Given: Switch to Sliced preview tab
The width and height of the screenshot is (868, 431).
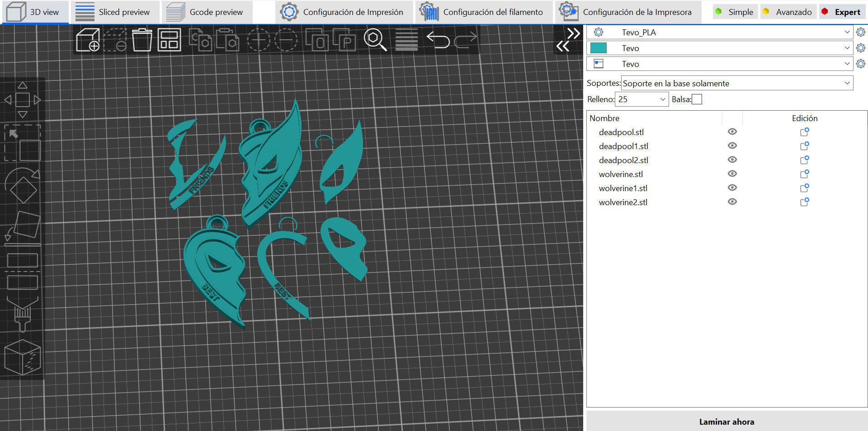Looking at the screenshot, I should click(x=115, y=12).
